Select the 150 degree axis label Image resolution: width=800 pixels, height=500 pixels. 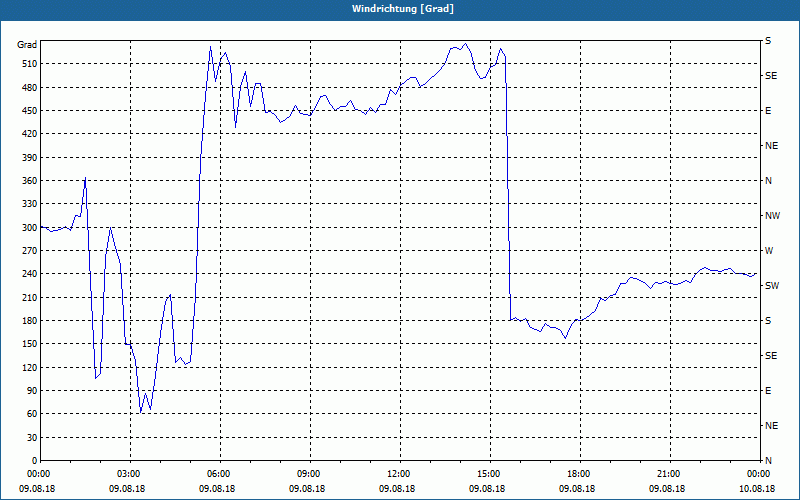(x=30, y=344)
